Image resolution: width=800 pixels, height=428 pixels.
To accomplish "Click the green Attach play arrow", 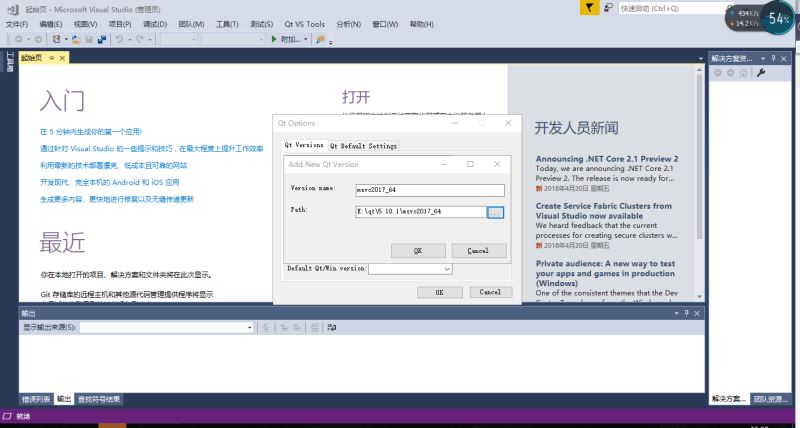I will pos(274,39).
